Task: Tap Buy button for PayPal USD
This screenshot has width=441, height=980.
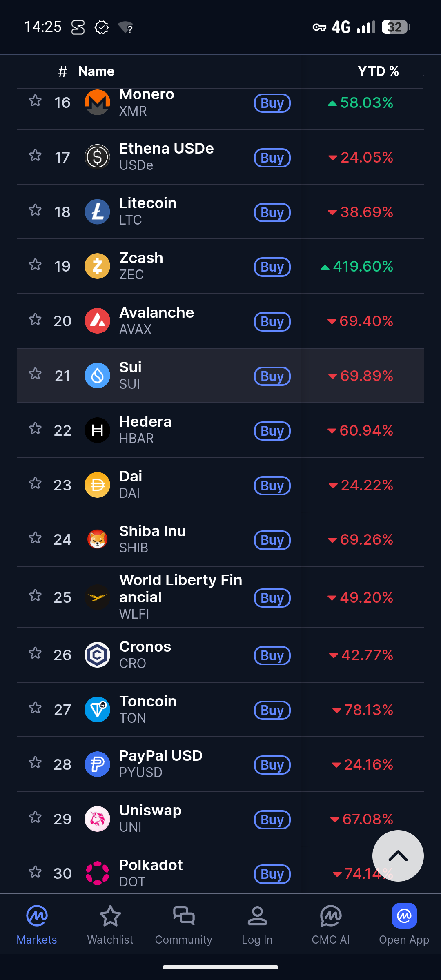Action: [x=272, y=765]
